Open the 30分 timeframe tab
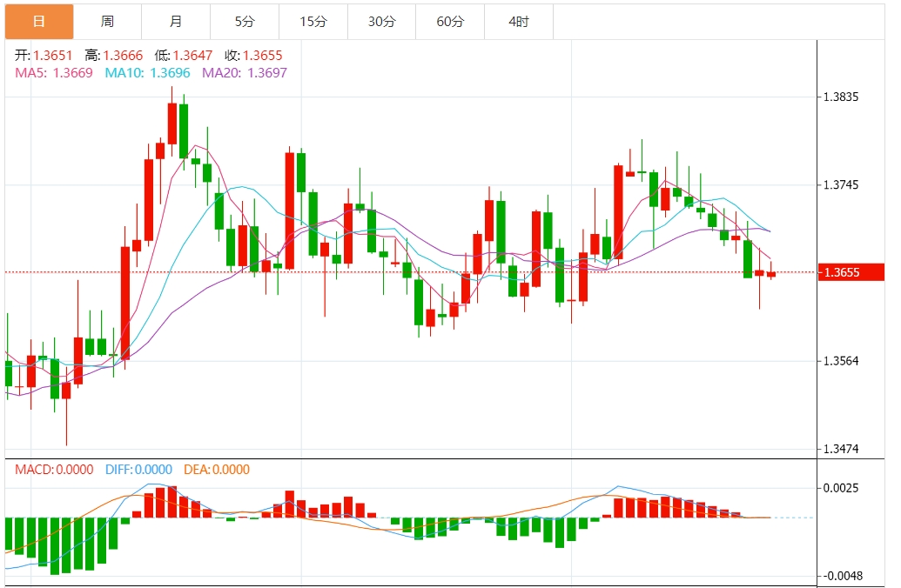This screenshot has width=901, height=588. point(381,22)
